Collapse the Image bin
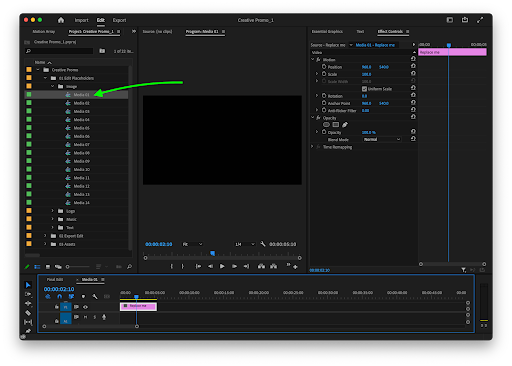512x366 pixels. tap(52, 86)
